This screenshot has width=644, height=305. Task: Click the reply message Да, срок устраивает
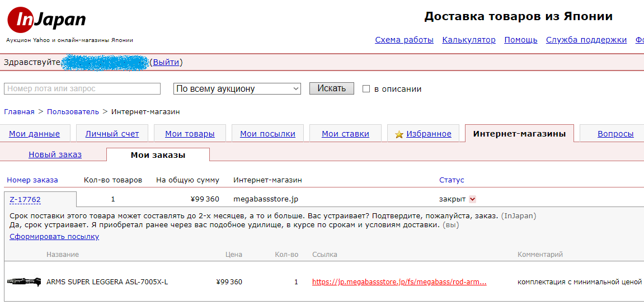[234, 226]
